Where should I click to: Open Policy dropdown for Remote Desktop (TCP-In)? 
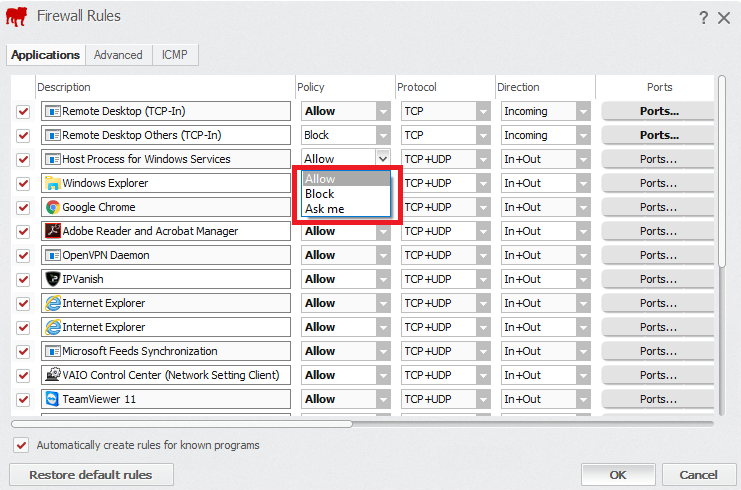[383, 112]
